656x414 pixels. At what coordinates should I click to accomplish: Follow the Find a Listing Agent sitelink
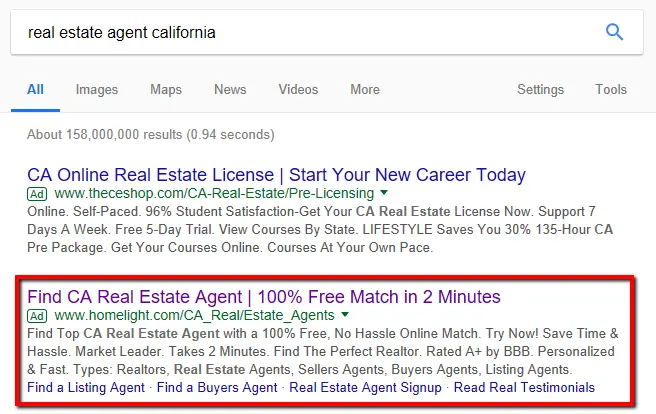tap(86, 387)
